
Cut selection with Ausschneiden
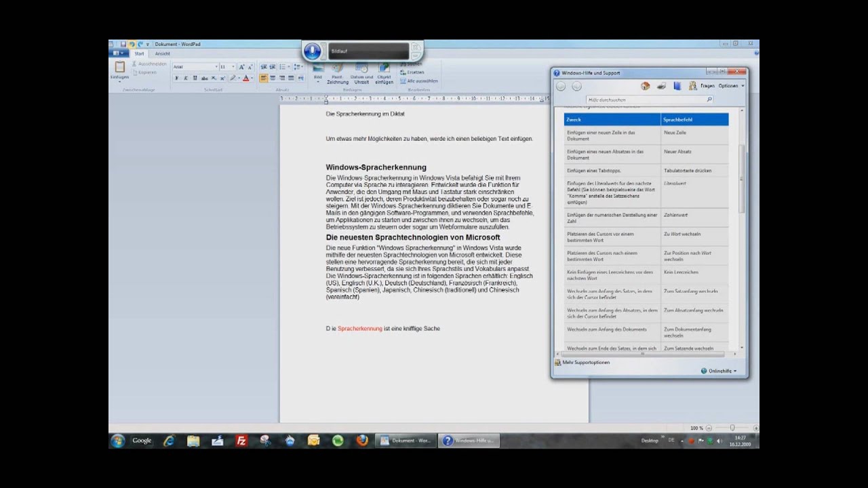click(149, 64)
